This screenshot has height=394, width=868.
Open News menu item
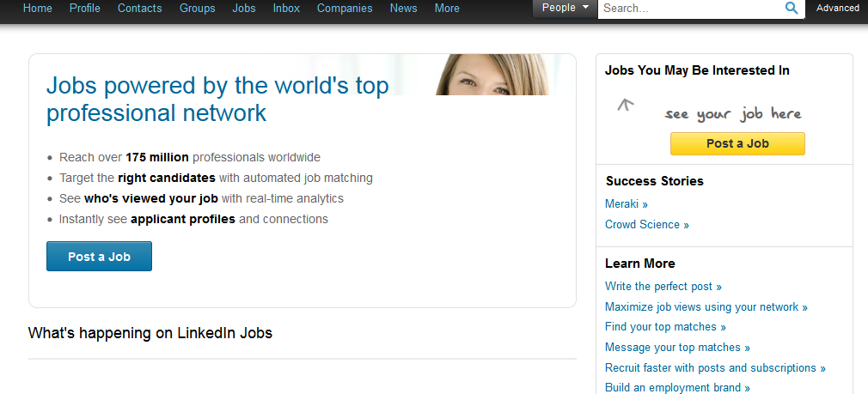coord(404,9)
